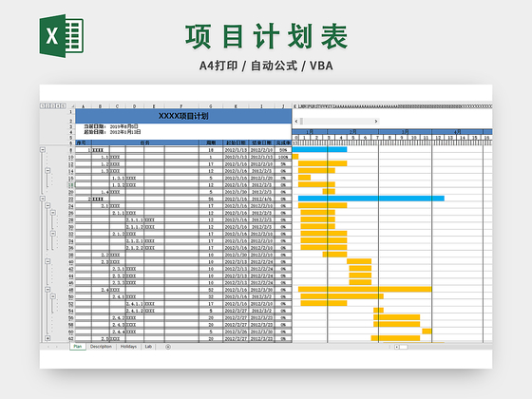This screenshot has height=399, width=532.
Task: Click the horizontal scrollbar thumb above the Gantt
Action: [x=302, y=122]
